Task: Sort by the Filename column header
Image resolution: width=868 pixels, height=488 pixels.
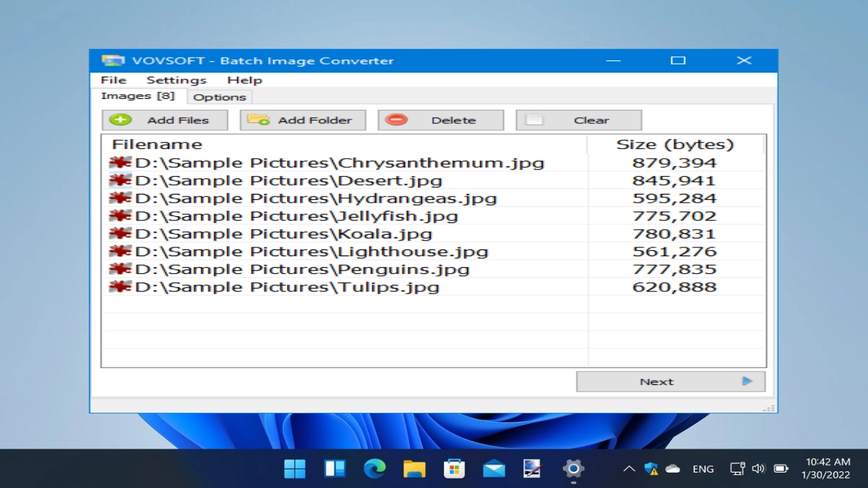Action: 344,144
